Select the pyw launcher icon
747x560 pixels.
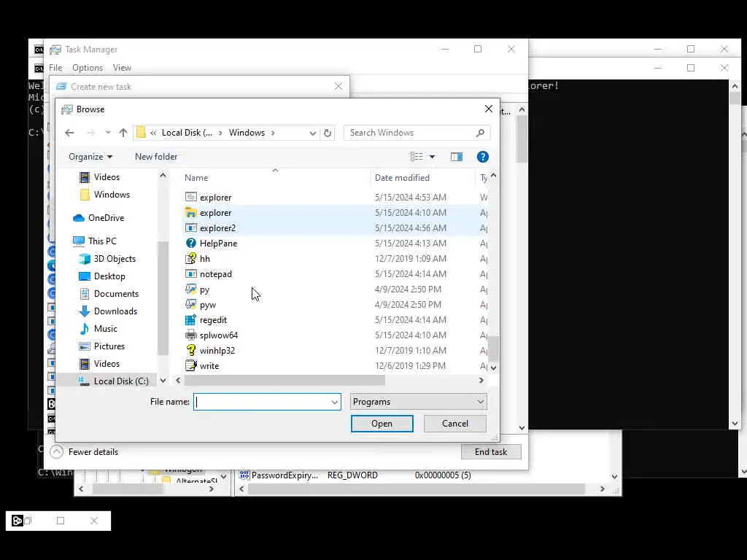click(190, 304)
